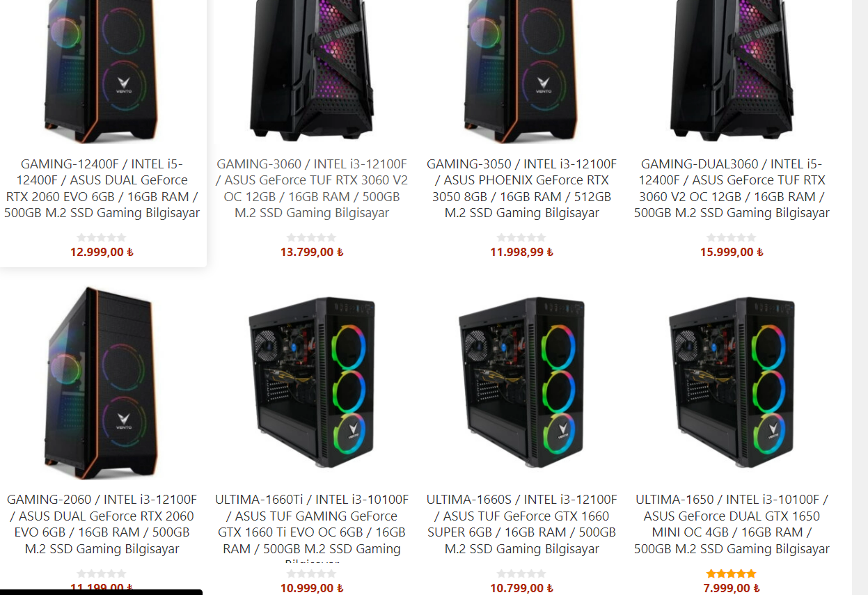This screenshot has height=595, width=868.
Task: Select the gold star rating of ULTIMA-1650
Action: 732,574
